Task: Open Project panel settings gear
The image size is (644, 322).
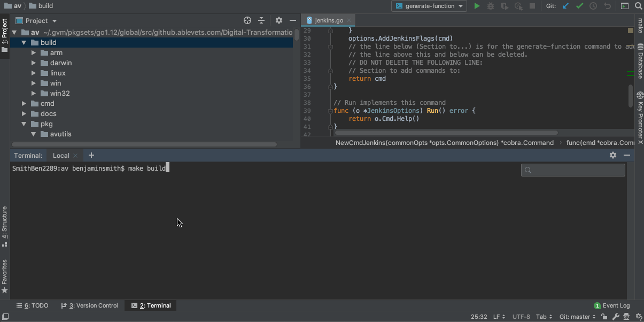Action: (279, 20)
